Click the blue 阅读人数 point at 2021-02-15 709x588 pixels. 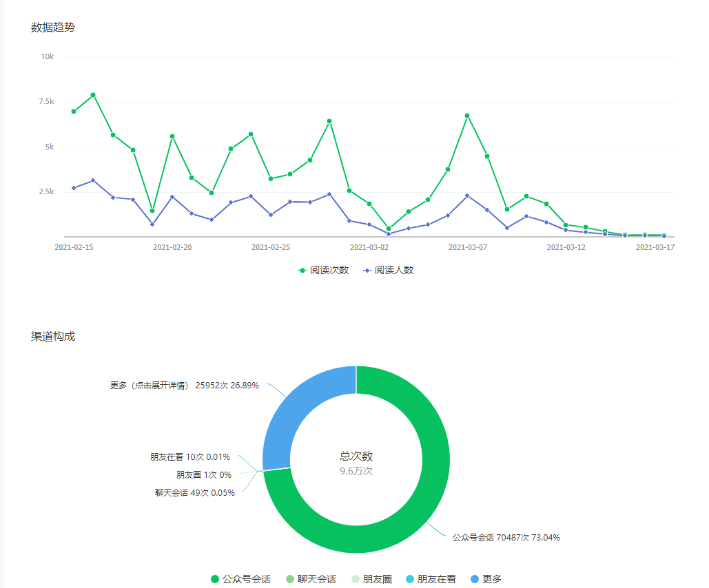[x=74, y=188]
